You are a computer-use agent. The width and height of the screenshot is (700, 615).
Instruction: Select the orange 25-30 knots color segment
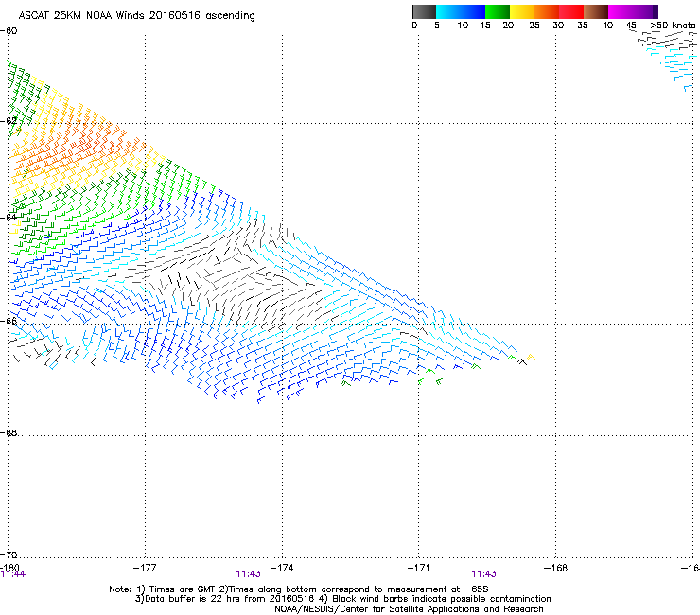point(547,11)
